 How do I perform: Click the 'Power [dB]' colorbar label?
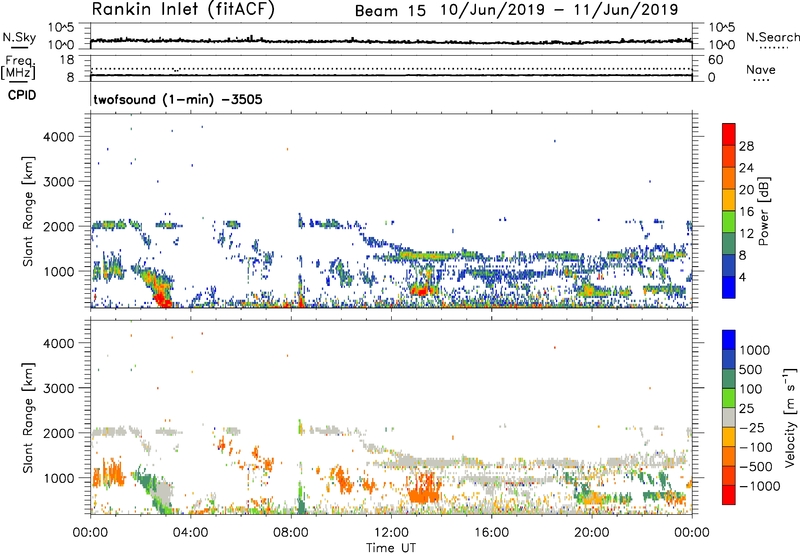[x=763, y=211]
